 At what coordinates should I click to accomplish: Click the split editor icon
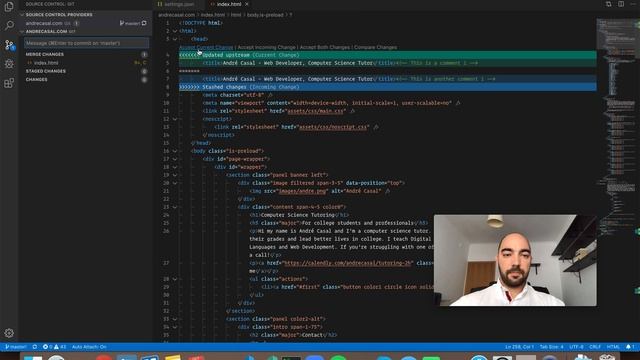[x=621, y=4]
